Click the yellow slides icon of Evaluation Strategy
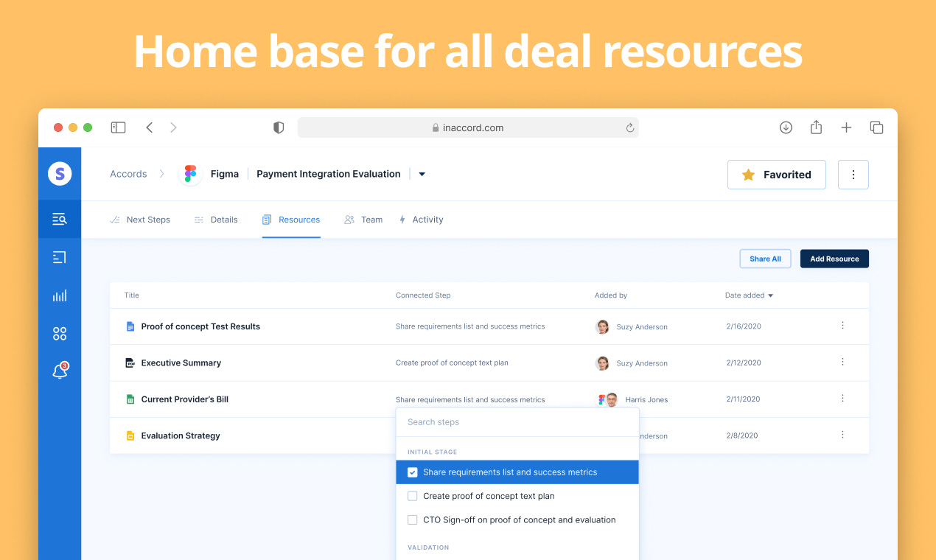The height and width of the screenshot is (560, 936). coord(130,435)
